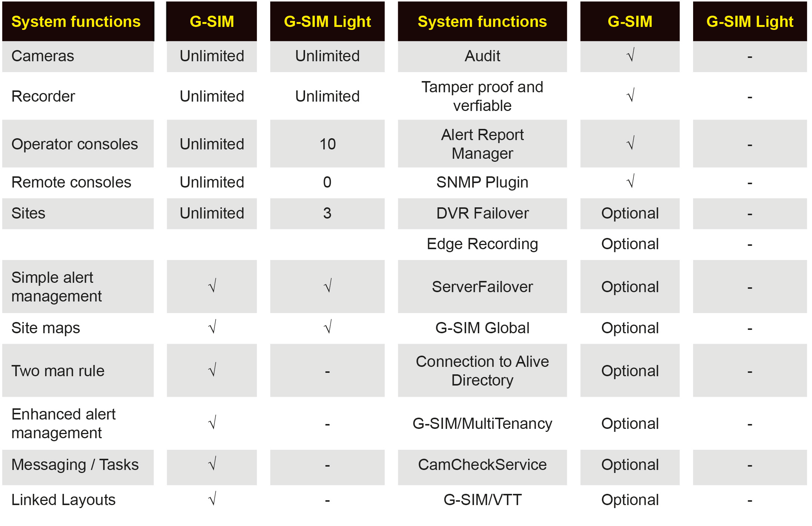This screenshot has height=526, width=812.
Task: Click the G-SIM checkmark for Two man rule
Action: pos(212,369)
